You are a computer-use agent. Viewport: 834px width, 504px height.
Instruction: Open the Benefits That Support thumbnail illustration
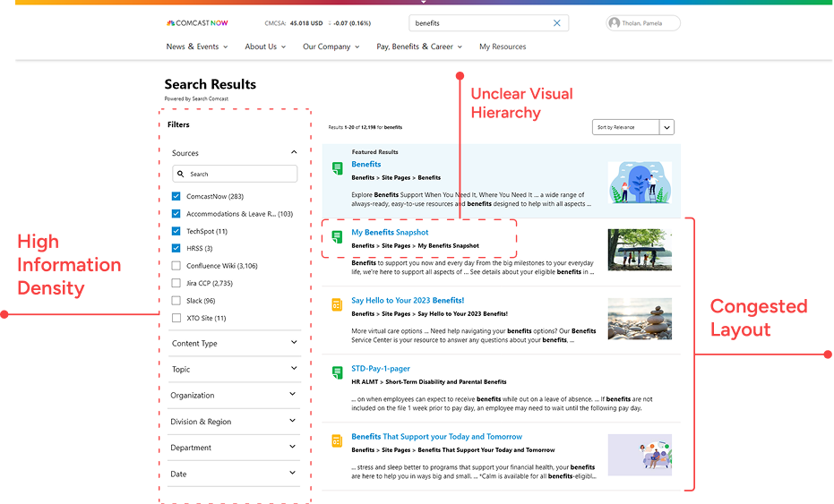click(640, 455)
